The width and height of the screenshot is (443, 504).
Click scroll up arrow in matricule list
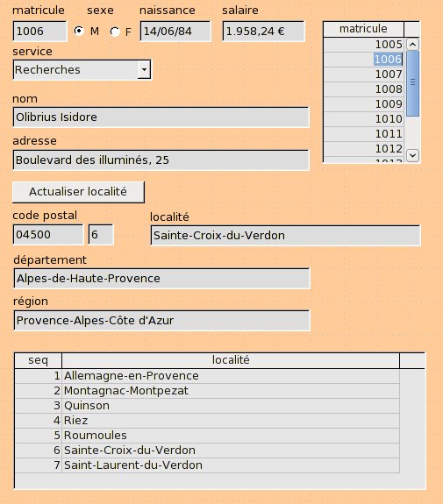click(413, 45)
